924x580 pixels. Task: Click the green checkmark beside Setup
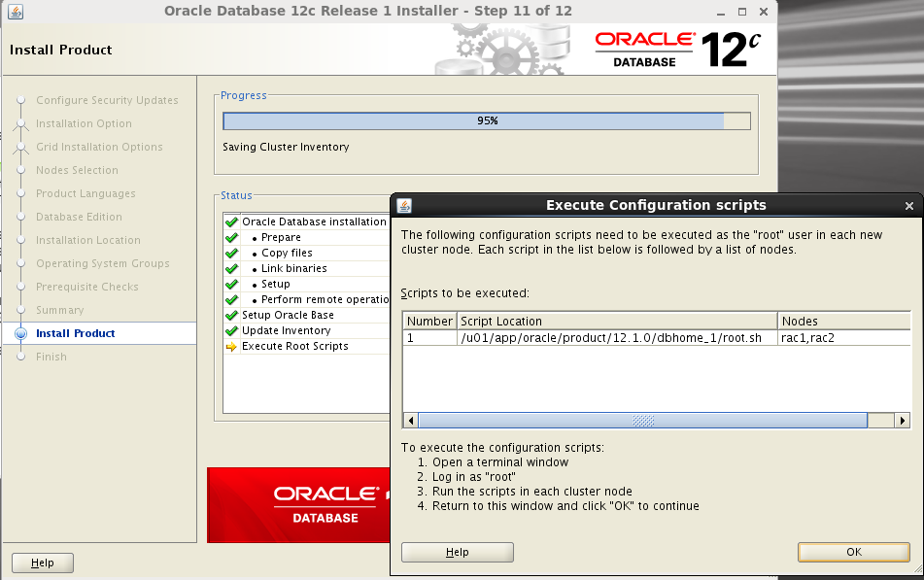(231, 284)
